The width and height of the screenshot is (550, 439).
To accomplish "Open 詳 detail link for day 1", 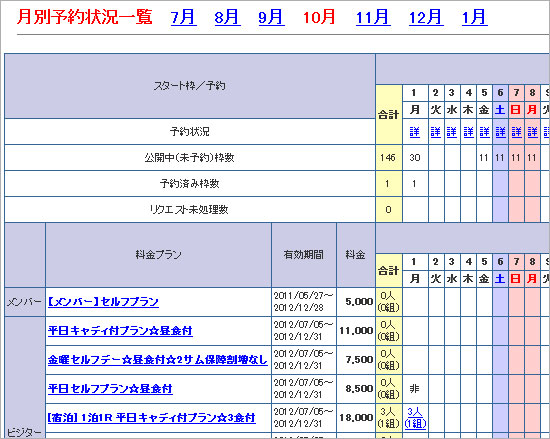I will [415, 132].
